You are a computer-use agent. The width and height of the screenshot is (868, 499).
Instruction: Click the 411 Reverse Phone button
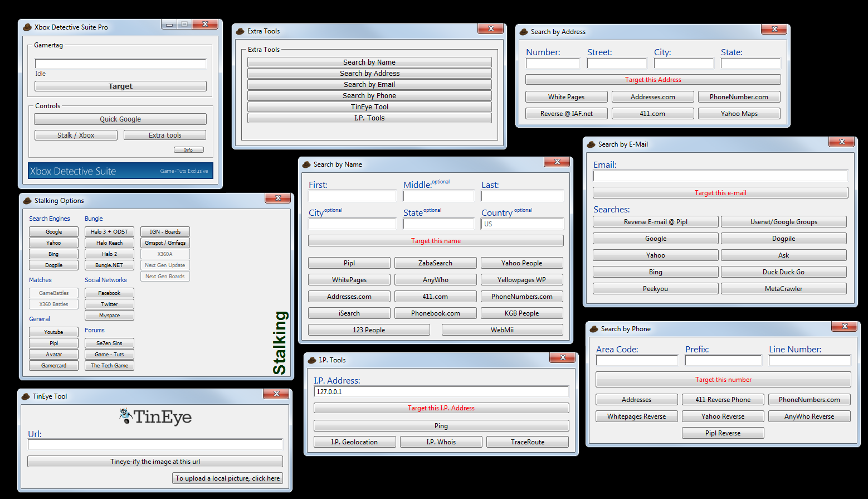723,400
